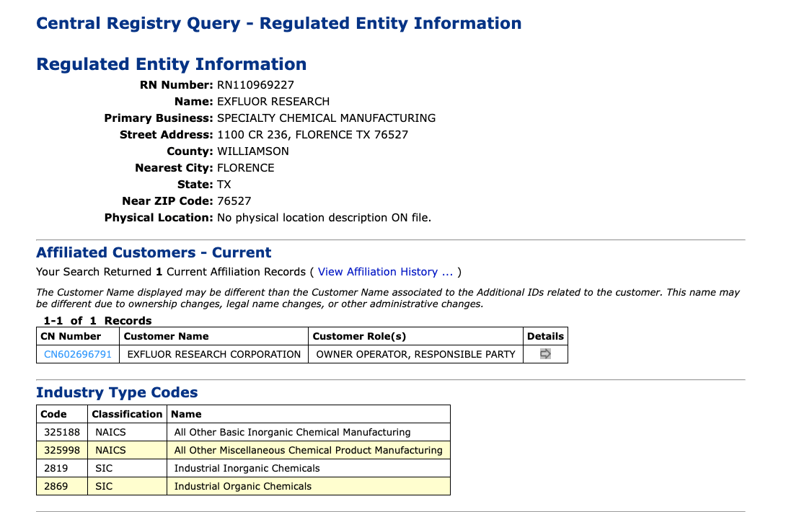Click industry code 325998 cell
Screen dimensions: 812x512
pos(62,451)
